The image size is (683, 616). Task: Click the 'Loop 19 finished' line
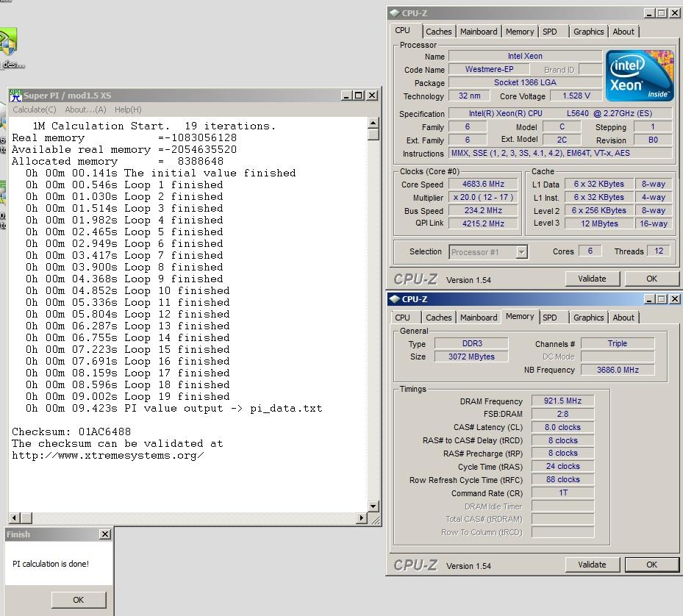click(x=128, y=396)
